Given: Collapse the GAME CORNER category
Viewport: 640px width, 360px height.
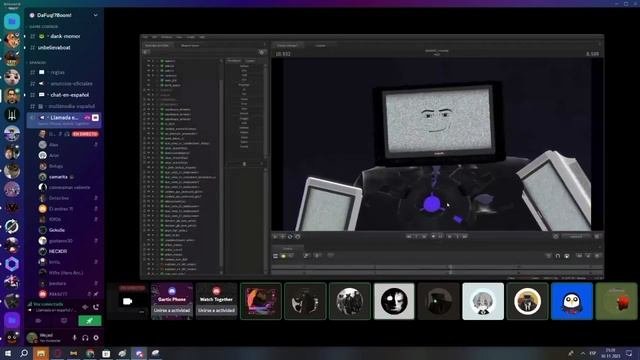Looking at the screenshot, I should (x=43, y=27).
